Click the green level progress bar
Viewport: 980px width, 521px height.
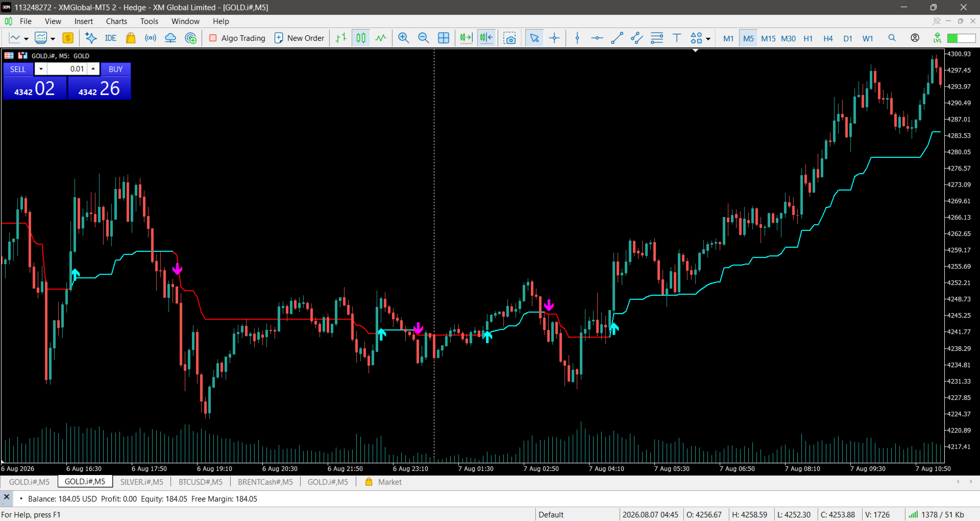pos(962,38)
